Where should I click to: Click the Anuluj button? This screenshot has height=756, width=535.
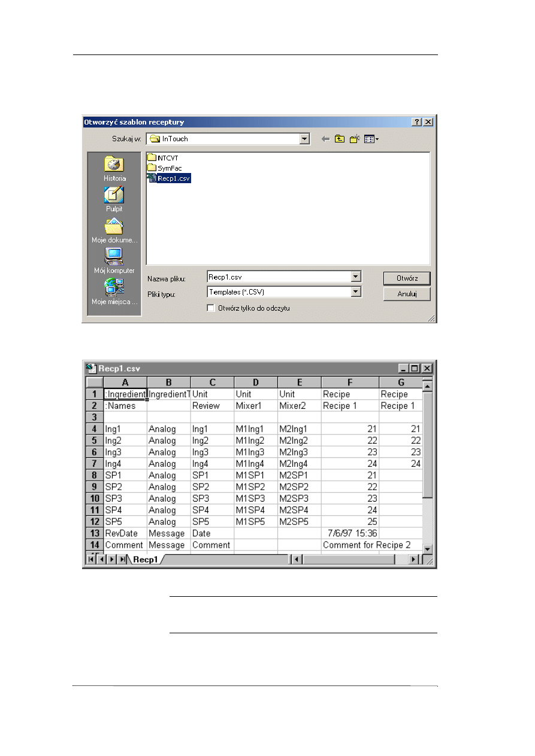(406, 294)
